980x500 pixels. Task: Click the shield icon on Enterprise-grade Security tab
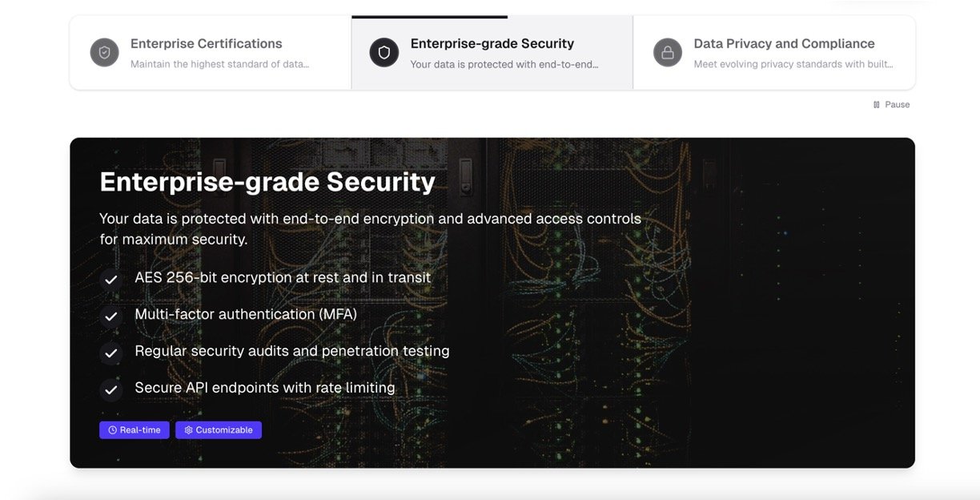pos(384,53)
